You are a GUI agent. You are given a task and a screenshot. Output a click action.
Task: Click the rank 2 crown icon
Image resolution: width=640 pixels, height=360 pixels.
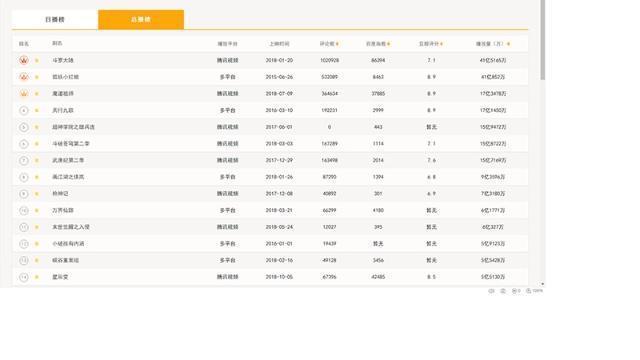tap(24, 77)
